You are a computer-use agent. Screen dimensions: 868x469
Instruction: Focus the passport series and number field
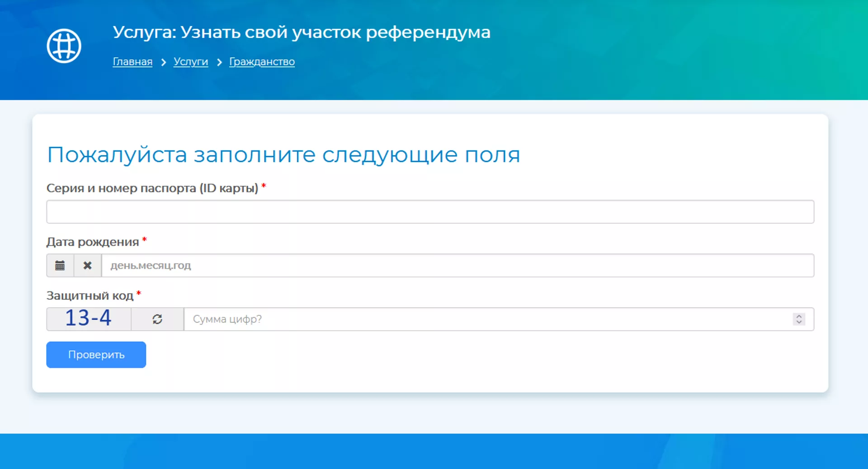[430, 211]
